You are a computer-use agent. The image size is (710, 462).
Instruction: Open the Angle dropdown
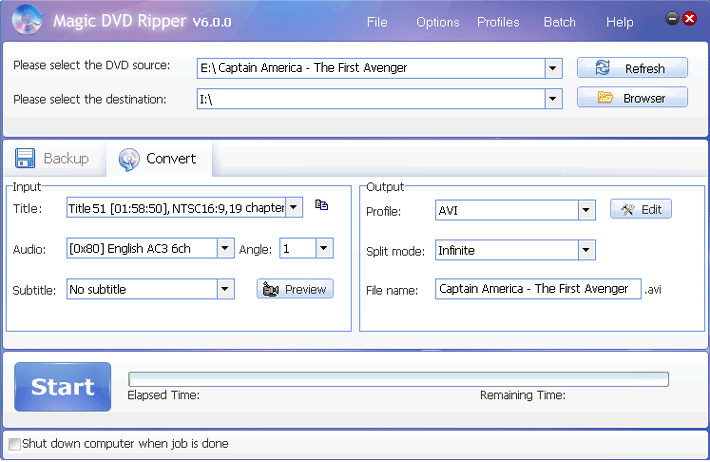(324, 248)
